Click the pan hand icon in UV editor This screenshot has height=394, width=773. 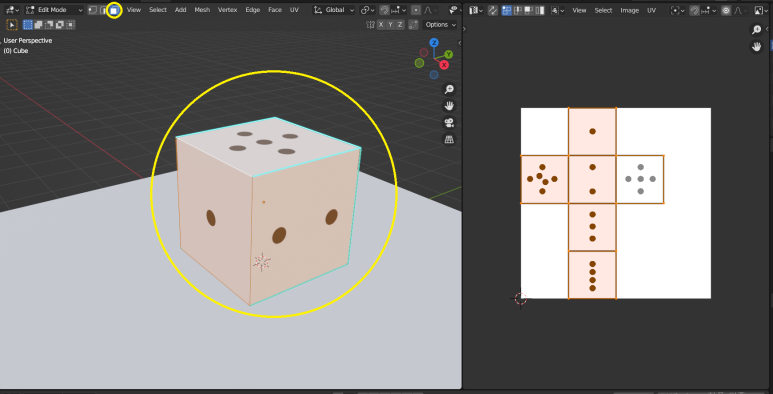pyautogui.click(x=757, y=47)
